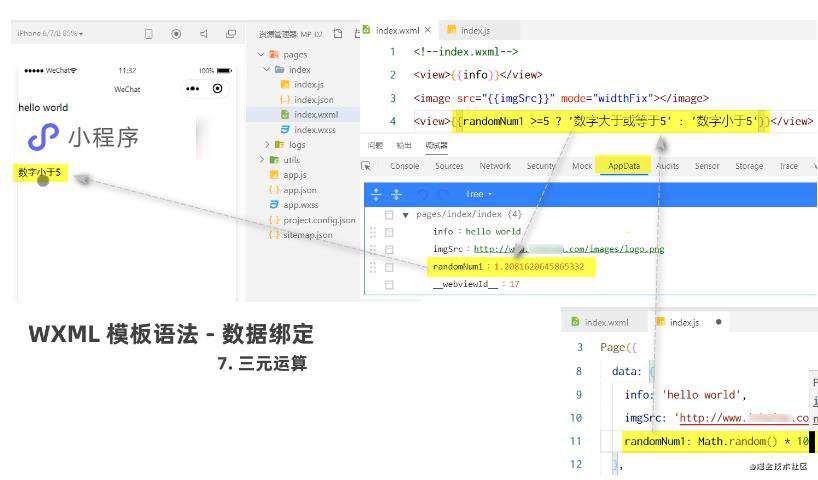The height and width of the screenshot is (480, 818).
Task: Click the info row drag handle
Action: (372, 232)
